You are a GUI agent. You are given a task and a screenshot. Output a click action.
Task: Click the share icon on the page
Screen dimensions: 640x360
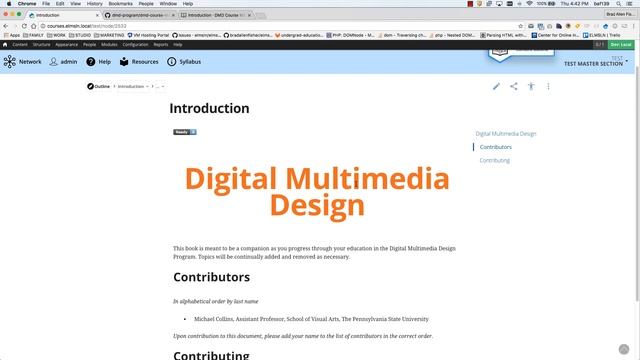click(514, 86)
